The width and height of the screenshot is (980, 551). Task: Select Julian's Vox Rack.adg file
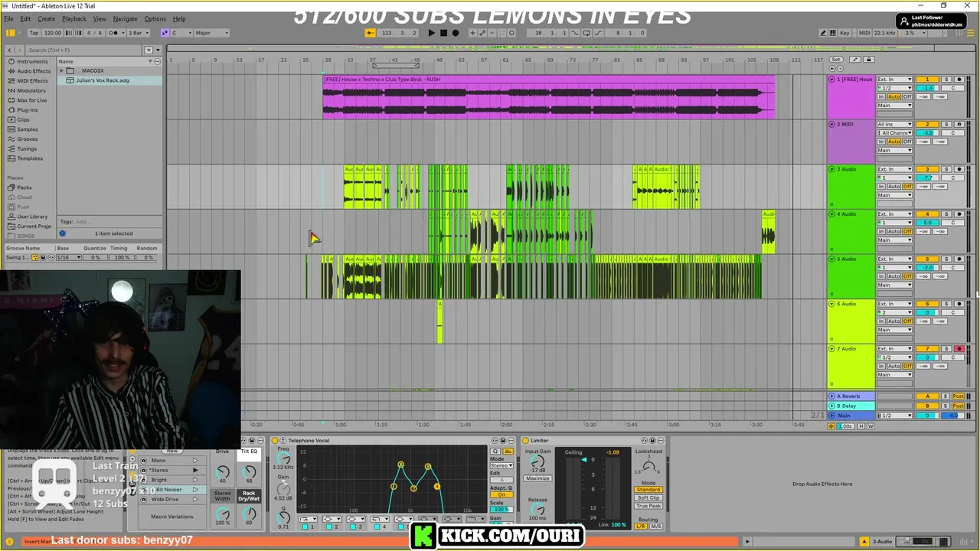tap(102, 80)
